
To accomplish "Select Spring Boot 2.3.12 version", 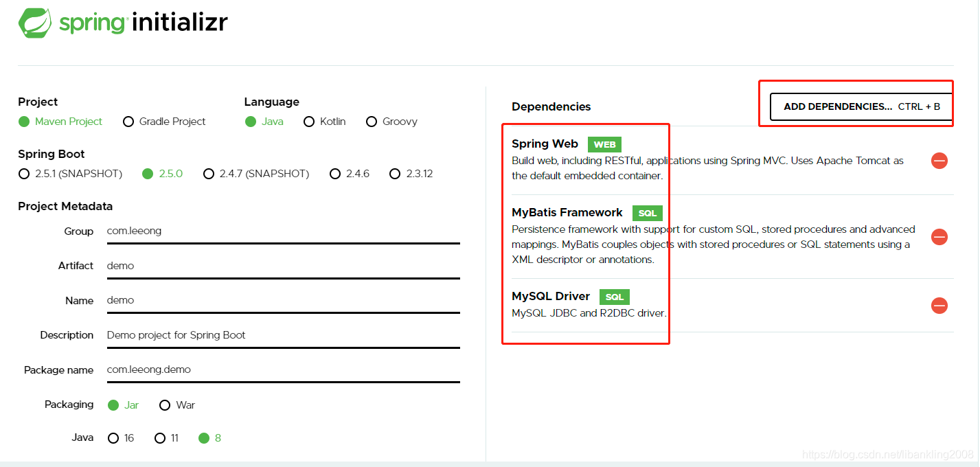I will tap(411, 174).
